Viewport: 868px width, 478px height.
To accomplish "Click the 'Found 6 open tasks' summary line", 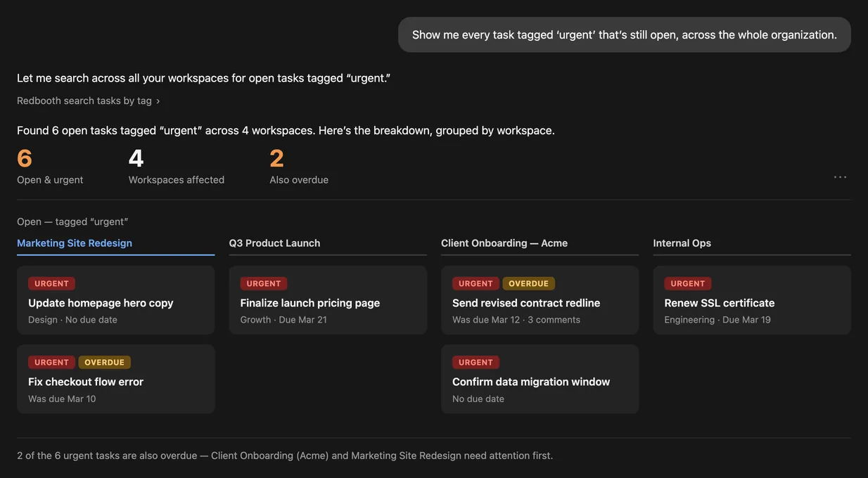I will [286, 131].
